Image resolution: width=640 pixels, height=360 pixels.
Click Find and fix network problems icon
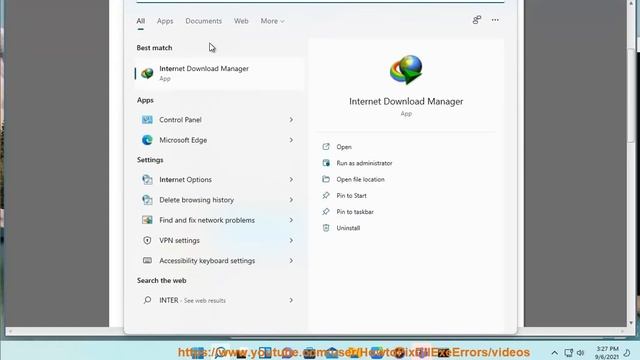tap(147, 220)
